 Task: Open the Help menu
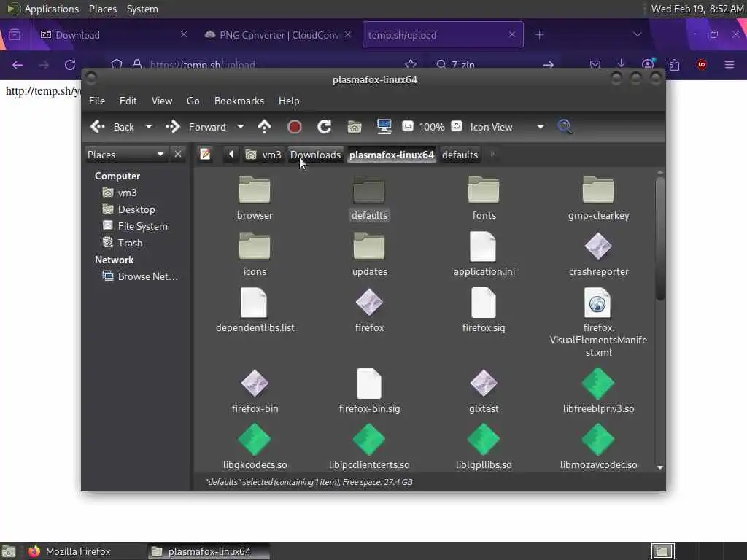pos(289,101)
